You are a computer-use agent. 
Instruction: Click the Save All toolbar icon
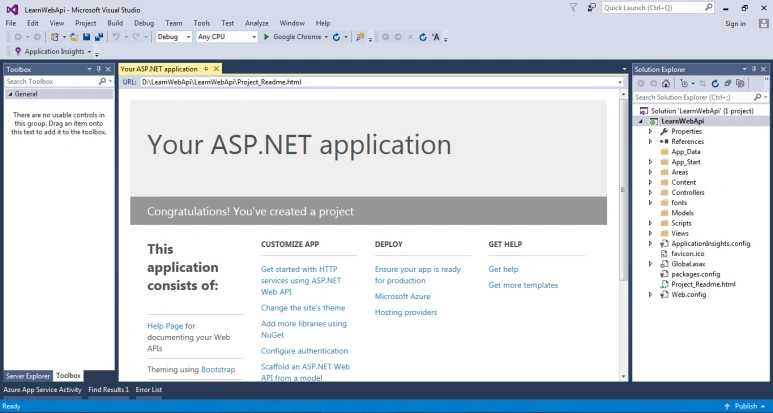[x=99, y=37]
